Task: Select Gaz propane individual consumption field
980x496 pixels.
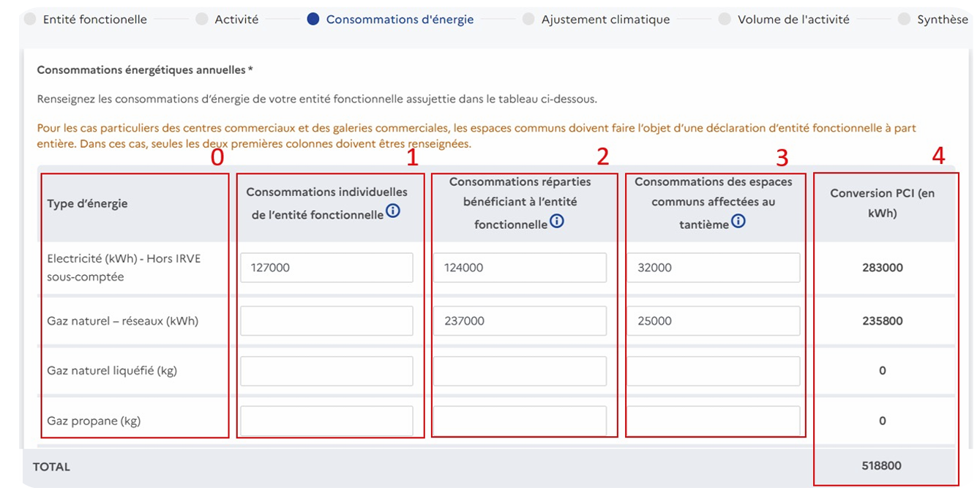Action: [x=326, y=421]
